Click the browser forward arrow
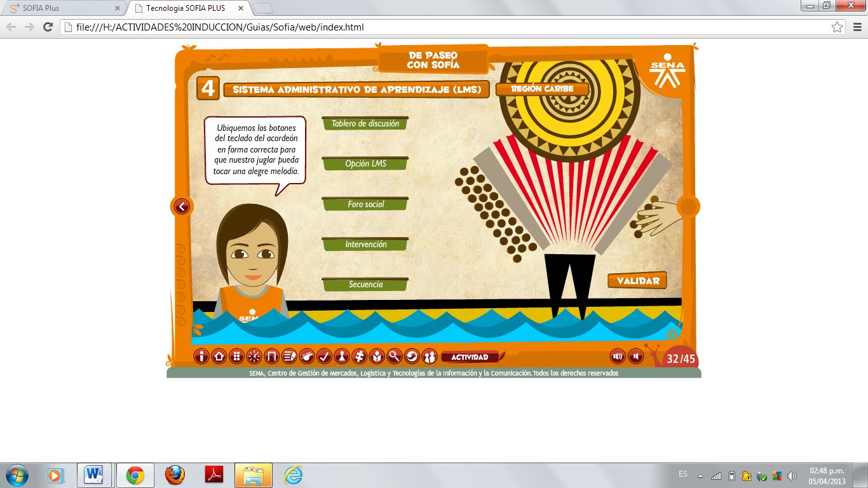 29,27
